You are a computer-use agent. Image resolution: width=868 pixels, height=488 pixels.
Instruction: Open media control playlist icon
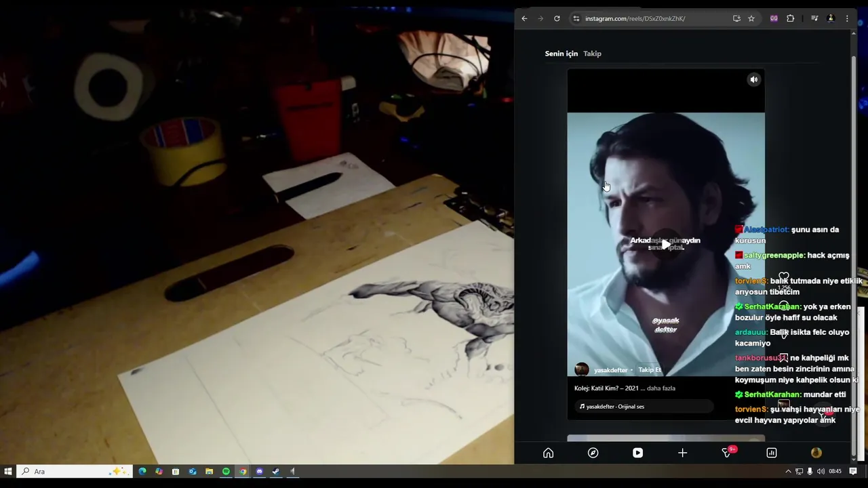click(x=814, y=18)
